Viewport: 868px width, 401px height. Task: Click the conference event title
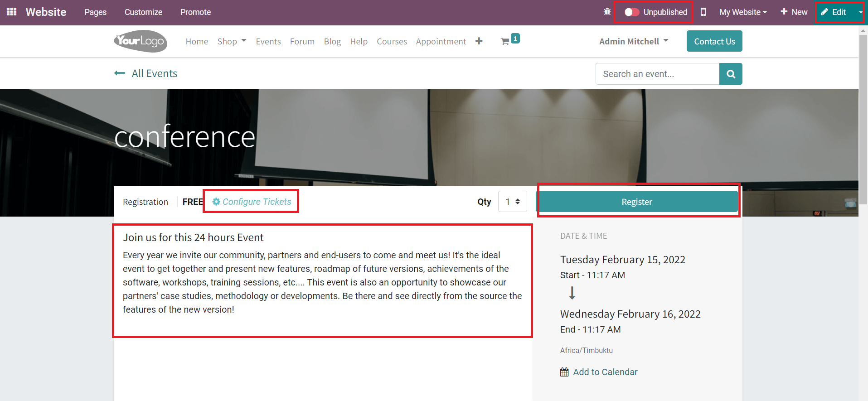185,136
